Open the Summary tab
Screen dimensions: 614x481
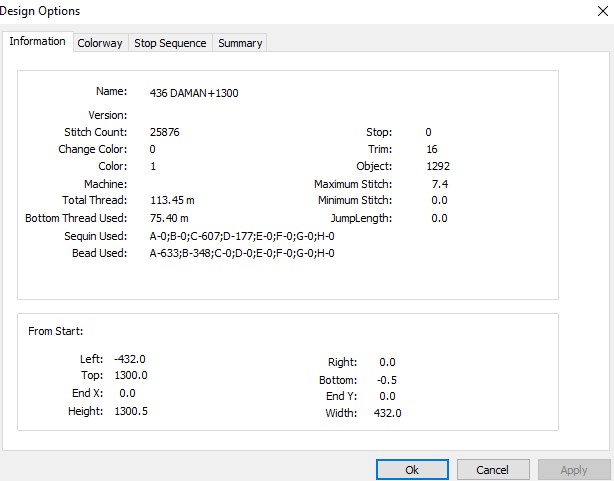tap(240, 43)
